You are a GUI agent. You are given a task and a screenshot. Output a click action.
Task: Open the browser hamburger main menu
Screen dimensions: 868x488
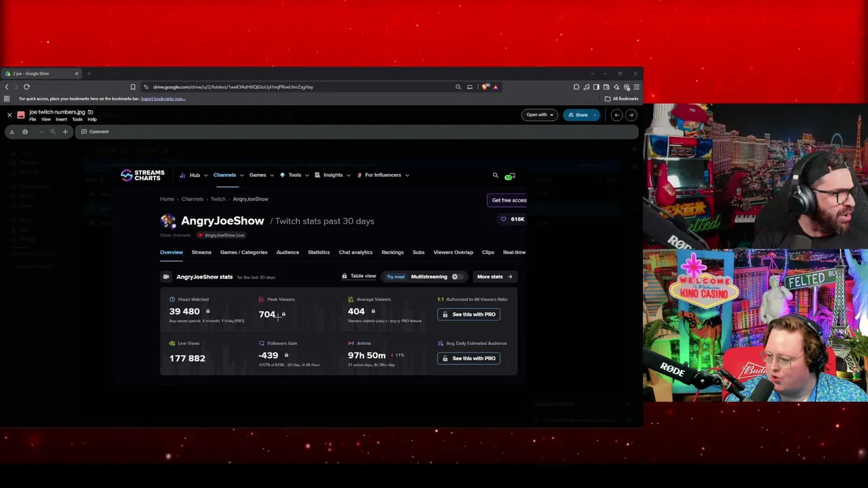[x=636, y=87]
